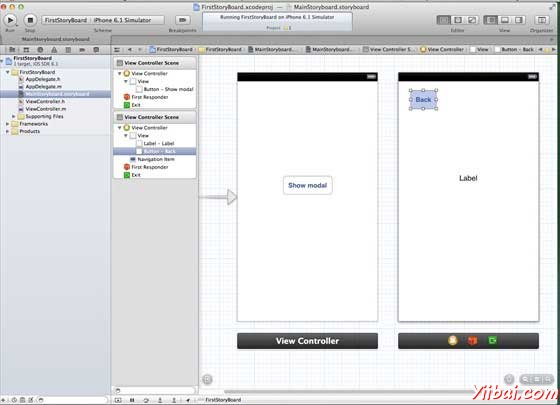Click the red First Responder cube icon
The image size is (560, 405).
[472, 341]
